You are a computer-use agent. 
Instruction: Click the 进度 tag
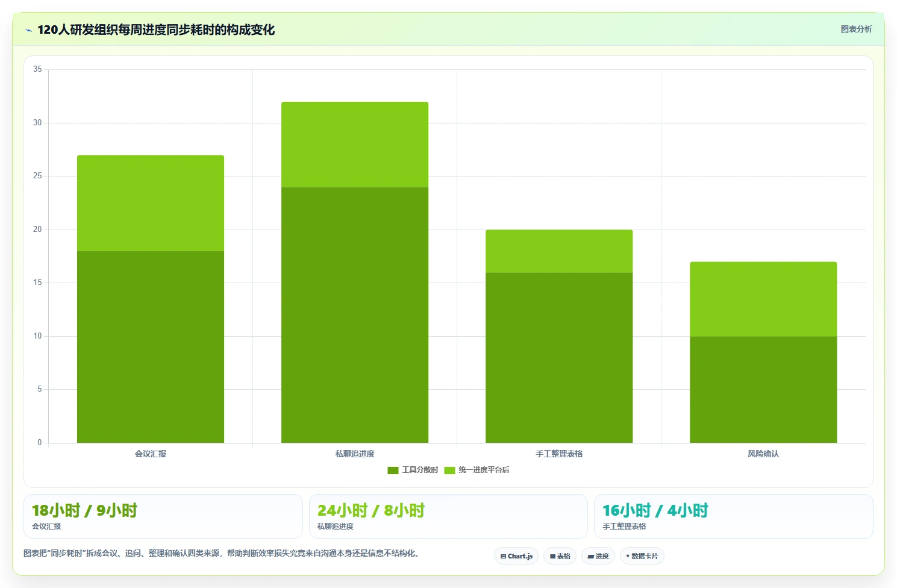tap(598, 556)
